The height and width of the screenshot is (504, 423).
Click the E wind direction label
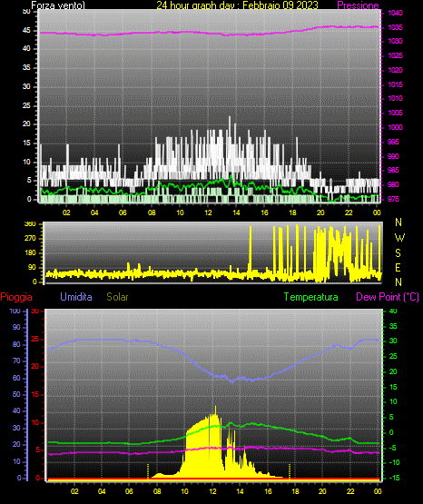[398, 267]
